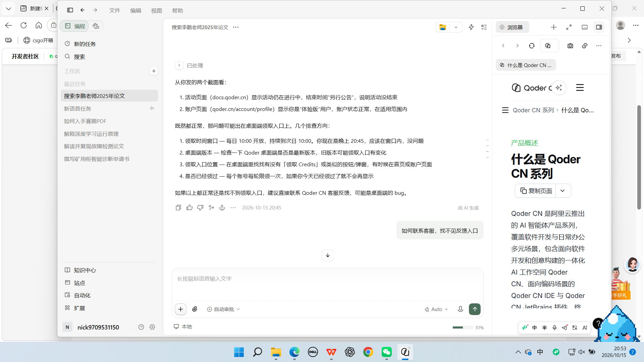Like the response with thumbs up
This screenshot has height=362, width=644.
(190, 207)
